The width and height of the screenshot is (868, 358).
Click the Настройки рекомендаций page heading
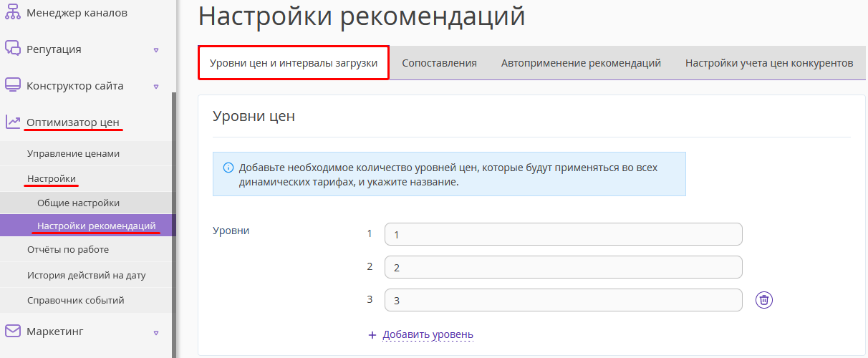pos(362,15)
